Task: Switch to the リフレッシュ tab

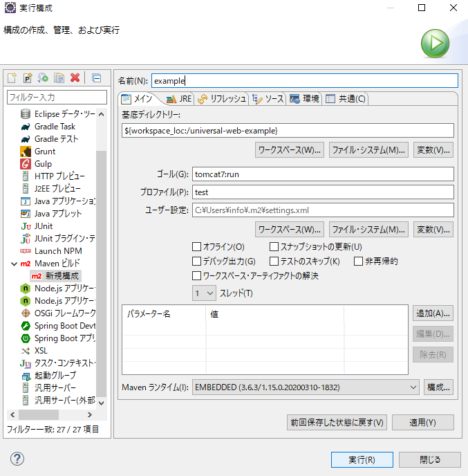Action: tap(222, 99)
